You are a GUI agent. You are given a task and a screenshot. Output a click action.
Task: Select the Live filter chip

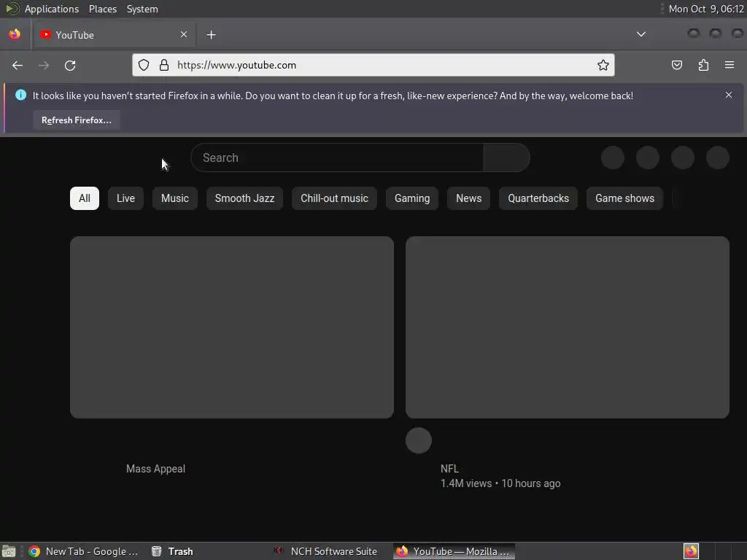(125, 198)
